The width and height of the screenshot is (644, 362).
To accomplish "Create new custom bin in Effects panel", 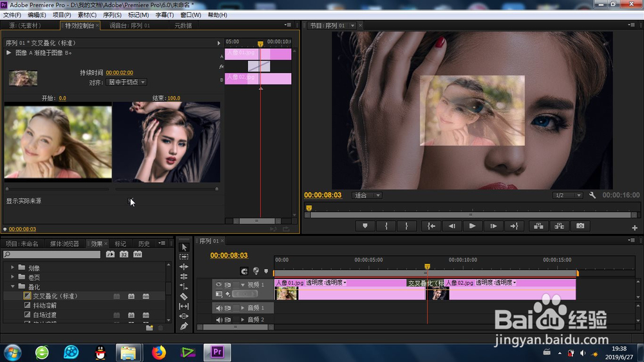I will click(149, 328).
